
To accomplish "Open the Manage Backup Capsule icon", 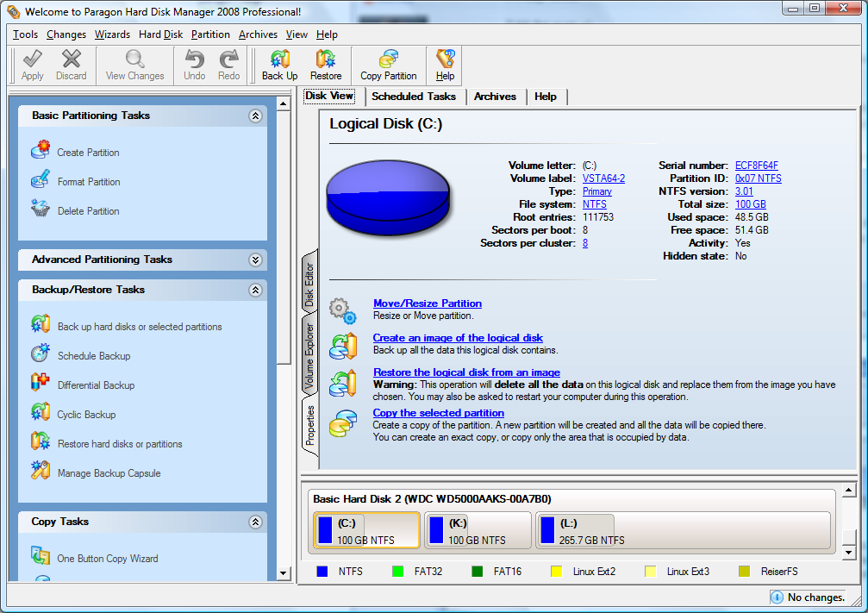I will pyautogui.click(x=41, y=472).
